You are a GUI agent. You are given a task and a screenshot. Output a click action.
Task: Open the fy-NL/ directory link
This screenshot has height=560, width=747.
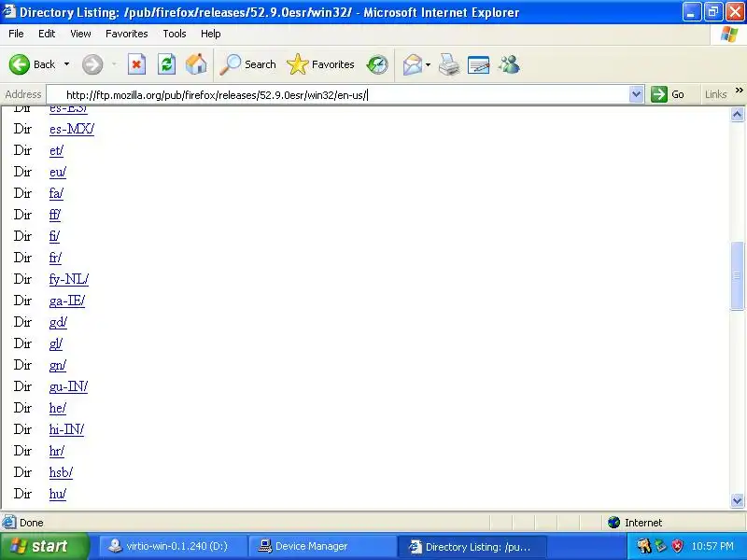[x=68, y=279]
